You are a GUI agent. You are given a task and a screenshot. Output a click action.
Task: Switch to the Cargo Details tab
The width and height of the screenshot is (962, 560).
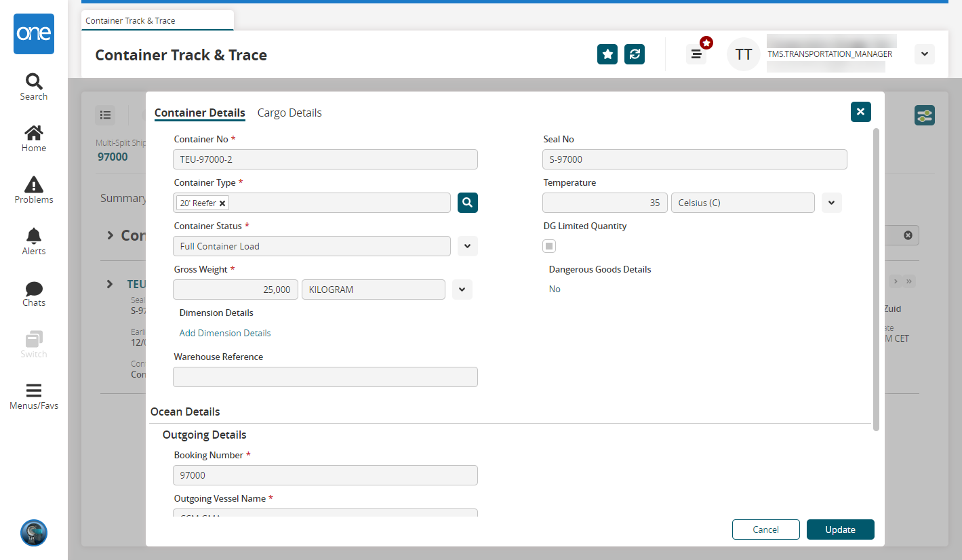click(289, 113)
